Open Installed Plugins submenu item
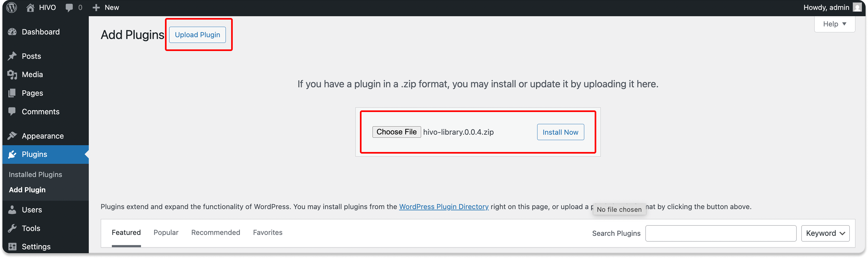Viewport: 868px width, 258px height. coord(35,174)
